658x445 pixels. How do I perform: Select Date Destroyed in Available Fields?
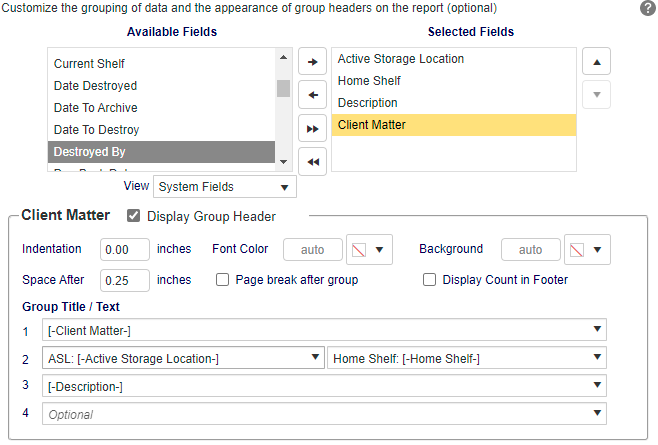point(162,86)
